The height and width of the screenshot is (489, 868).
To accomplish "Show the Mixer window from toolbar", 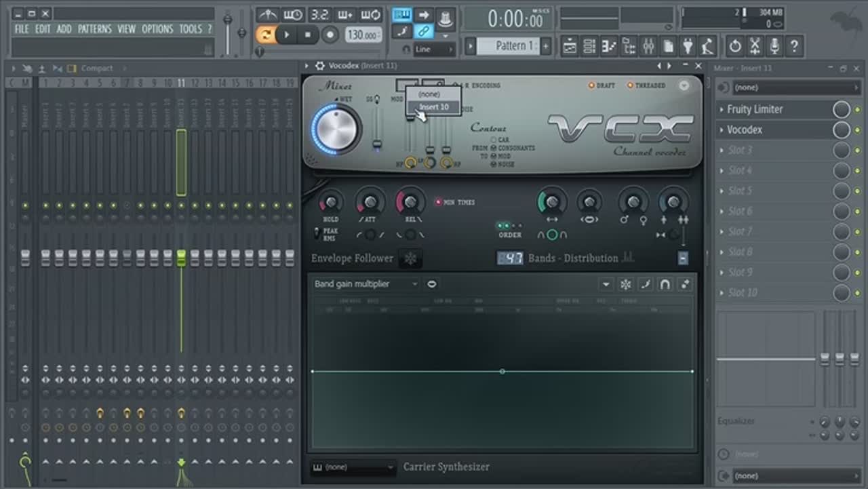I will pos(648,46).
